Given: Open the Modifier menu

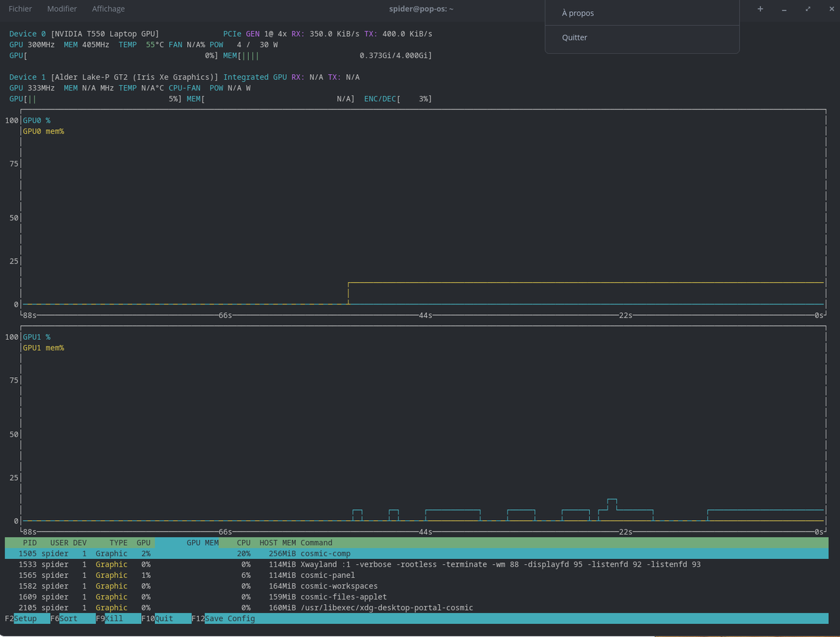Looking at the screenshot, I should click(x=62, y=9).
